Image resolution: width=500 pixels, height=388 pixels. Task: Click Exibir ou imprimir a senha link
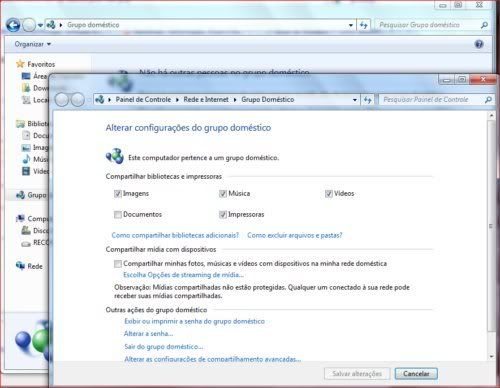tap(194, 321)
